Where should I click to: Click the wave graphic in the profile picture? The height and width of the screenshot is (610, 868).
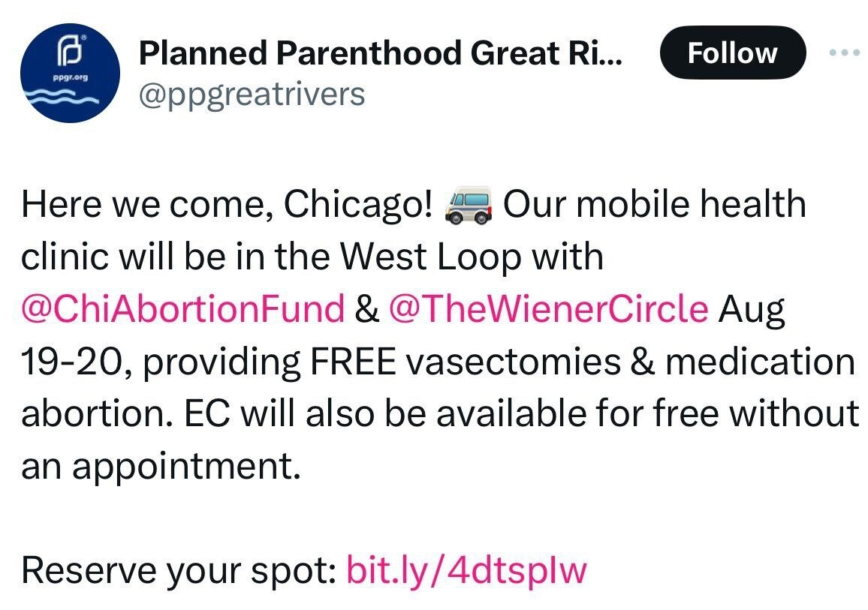point(64,98)
